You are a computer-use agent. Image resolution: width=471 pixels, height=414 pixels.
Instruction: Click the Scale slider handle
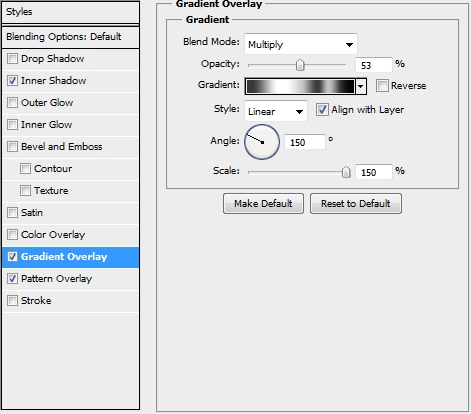point(346,172)
